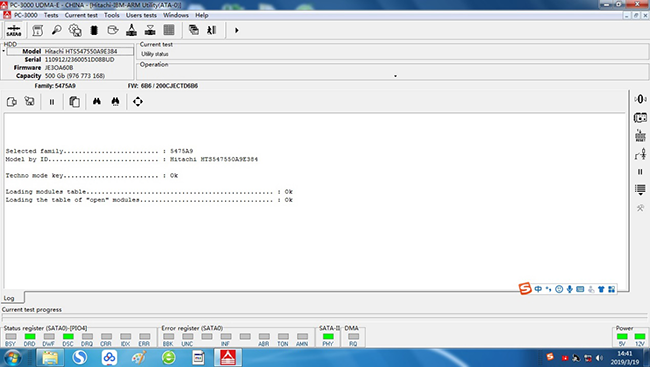
Task: Select the Log tab
Action: click(9, 298)
